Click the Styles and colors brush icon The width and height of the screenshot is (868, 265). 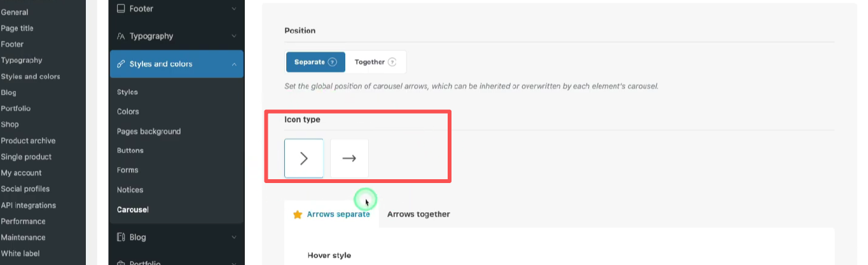(x=121, y=64)
